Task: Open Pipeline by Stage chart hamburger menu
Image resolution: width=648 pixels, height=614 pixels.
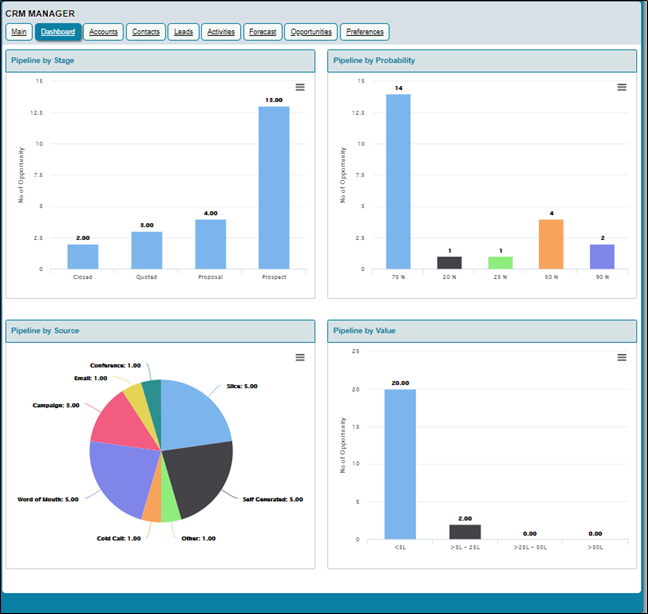Action: (x=300, y=88)
